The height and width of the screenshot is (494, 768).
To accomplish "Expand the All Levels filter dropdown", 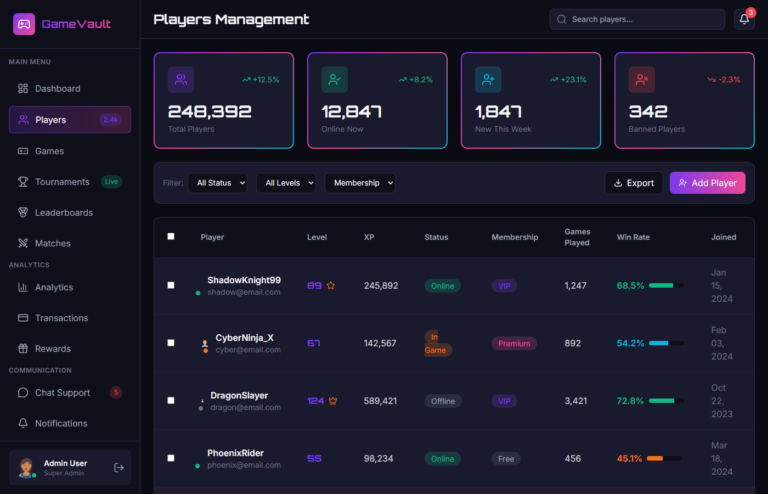I will [x=286, y=183].
